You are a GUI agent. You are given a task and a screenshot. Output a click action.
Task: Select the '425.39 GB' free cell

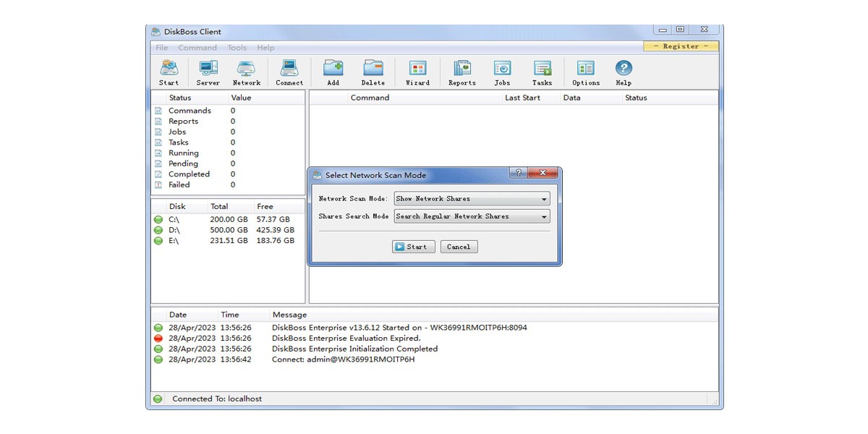[276, 230]
